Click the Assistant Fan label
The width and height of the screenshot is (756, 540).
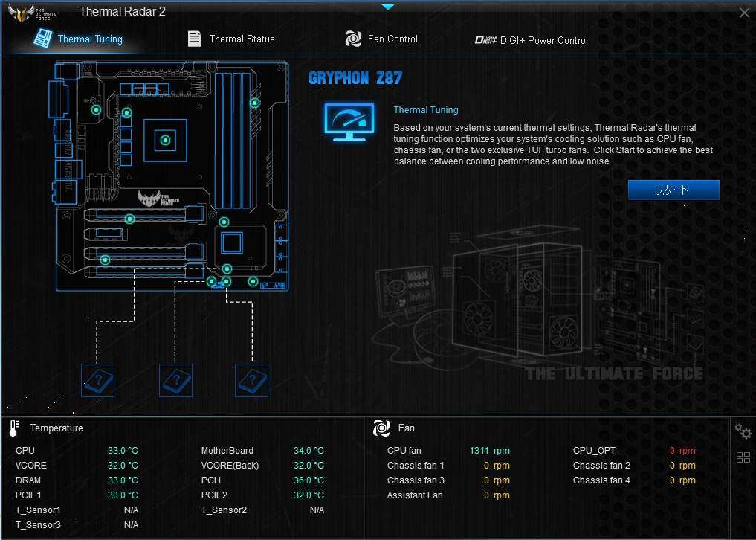coord(415,495)
